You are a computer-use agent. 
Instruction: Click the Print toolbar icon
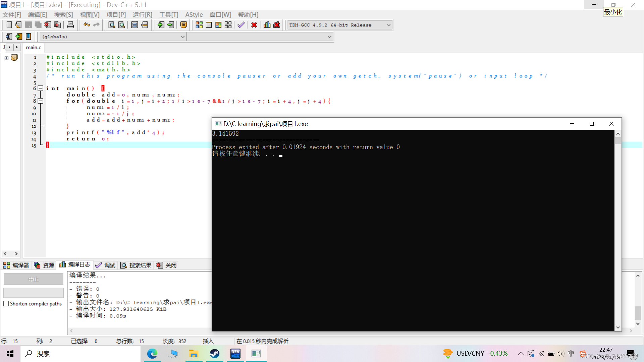coord(70,25)
